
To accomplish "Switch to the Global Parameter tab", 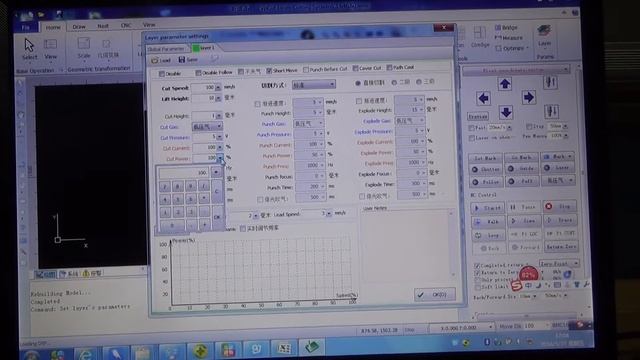I will point(166,49).
